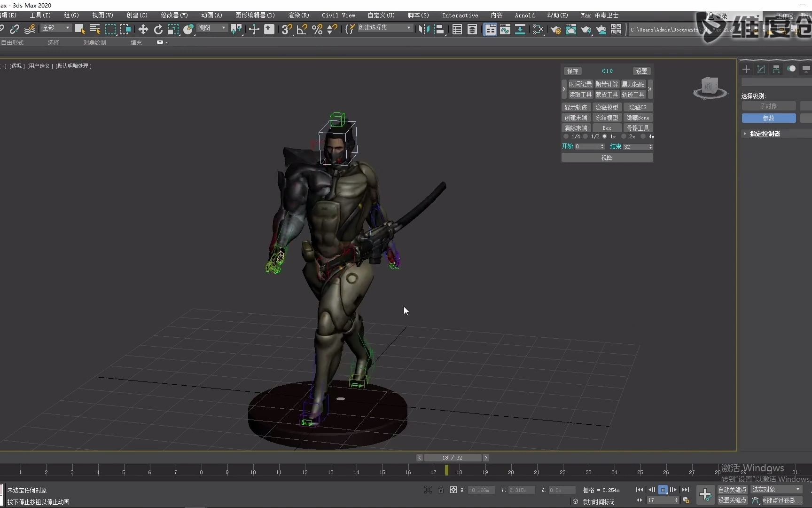Click the Mirror tool icon
The height and width of the screenshot is (508, 812).
[x=424, y=30]
